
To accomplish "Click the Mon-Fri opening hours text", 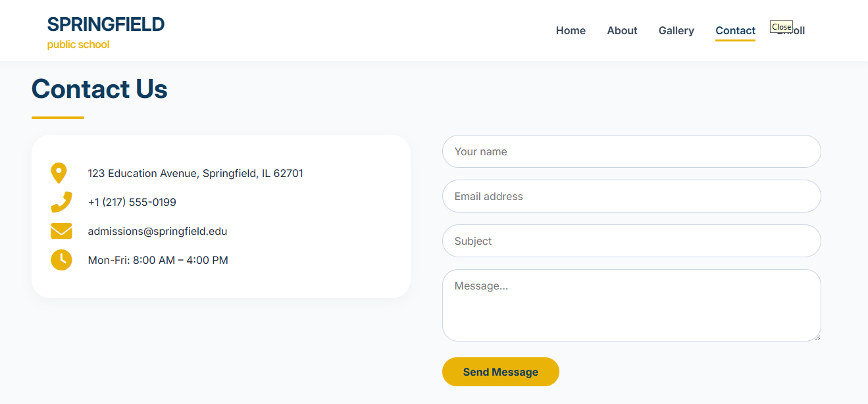I will pyautogui.click(x=158, y=261).
